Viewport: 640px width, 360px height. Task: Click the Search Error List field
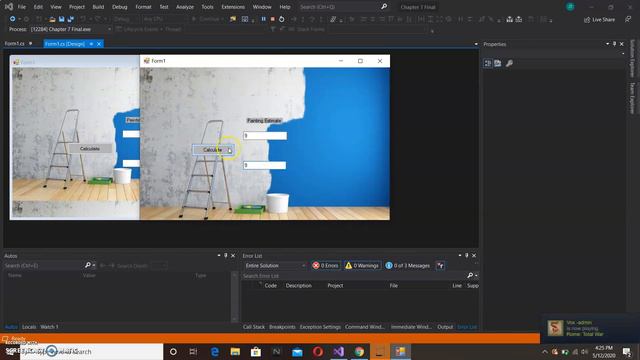(353, 276)
